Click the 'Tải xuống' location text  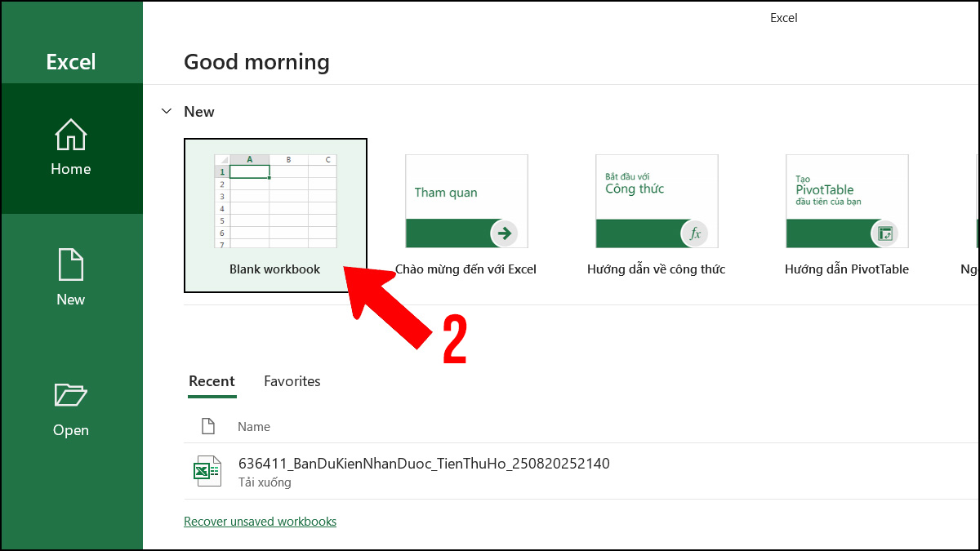pyautogui.click(x=265, y=482)
